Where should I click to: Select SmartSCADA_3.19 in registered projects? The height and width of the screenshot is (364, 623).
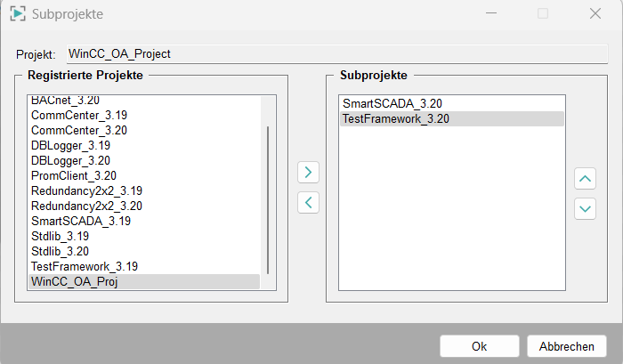pyautogui.click(x=144, y=221)
